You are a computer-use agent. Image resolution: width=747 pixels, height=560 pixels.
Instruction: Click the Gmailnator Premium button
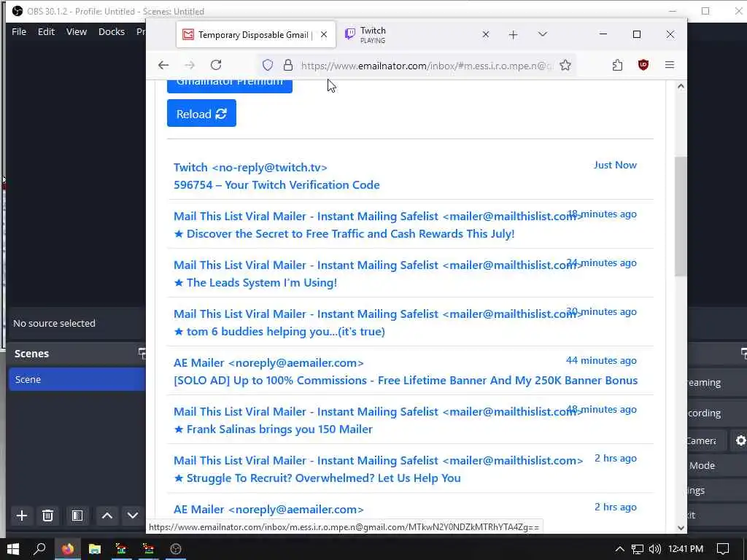(230, 86)
